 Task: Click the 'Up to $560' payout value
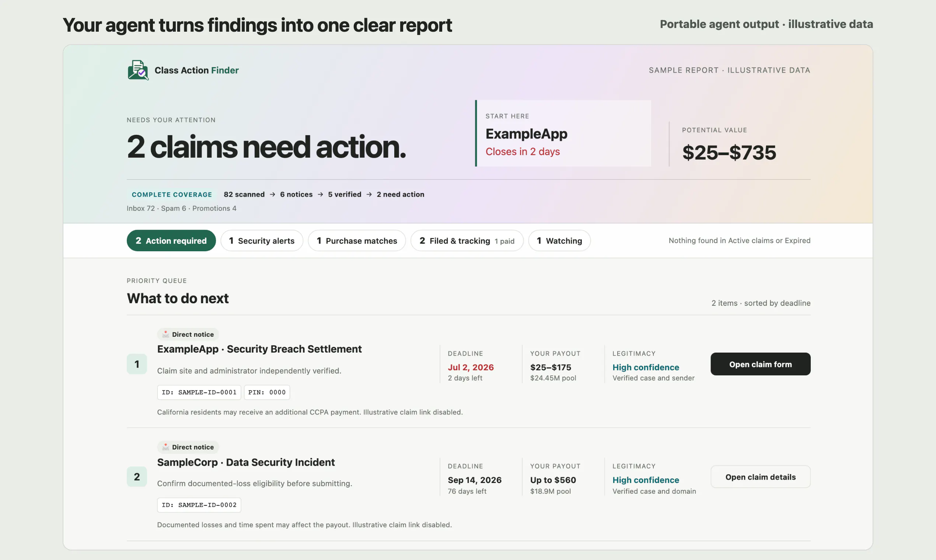(x=553, y=480)
